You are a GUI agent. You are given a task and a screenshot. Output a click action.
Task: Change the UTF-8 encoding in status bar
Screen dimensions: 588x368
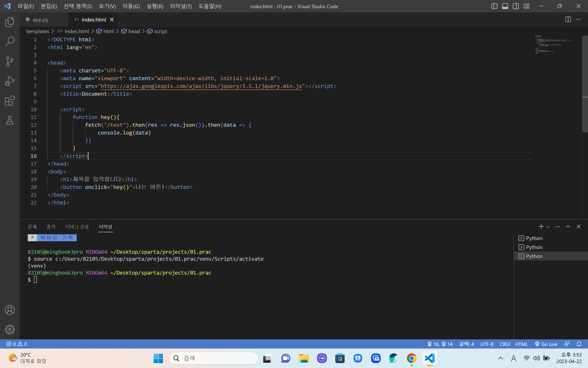pyautogui.click(x=487, y=344)
